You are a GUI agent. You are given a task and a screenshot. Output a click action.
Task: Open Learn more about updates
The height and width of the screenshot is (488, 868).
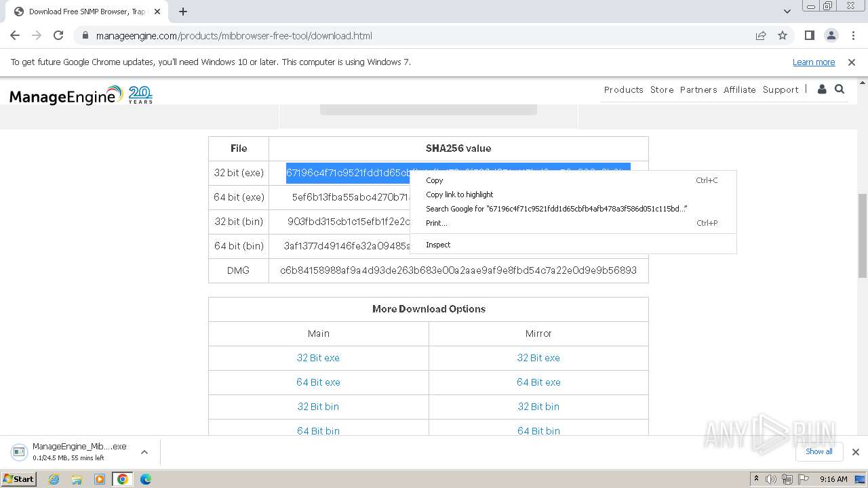(814, 62)
